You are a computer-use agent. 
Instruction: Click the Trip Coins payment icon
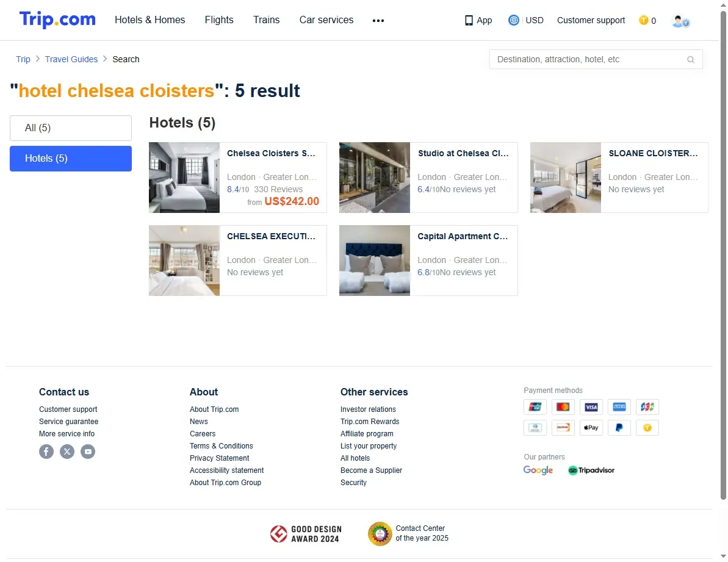click(647, 427)
